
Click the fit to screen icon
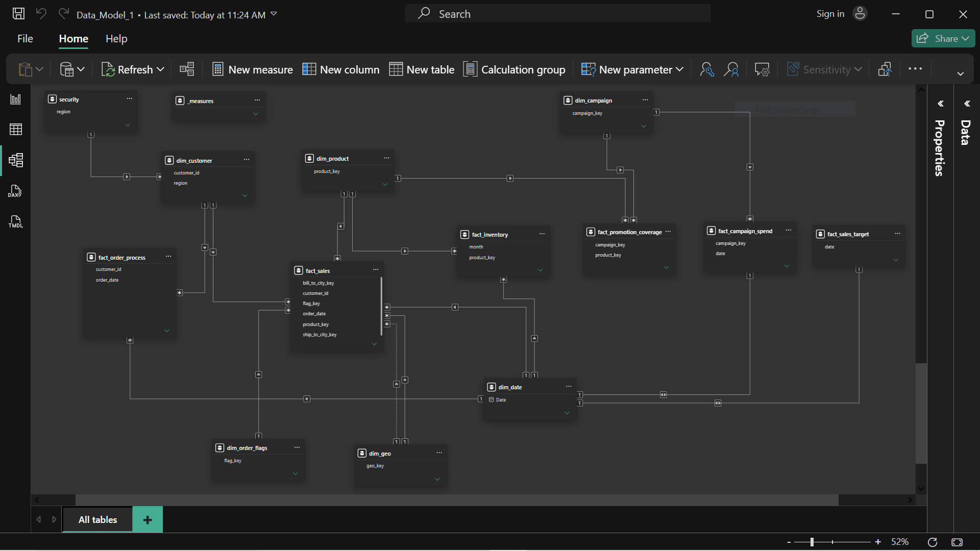(x=957, y=542)
